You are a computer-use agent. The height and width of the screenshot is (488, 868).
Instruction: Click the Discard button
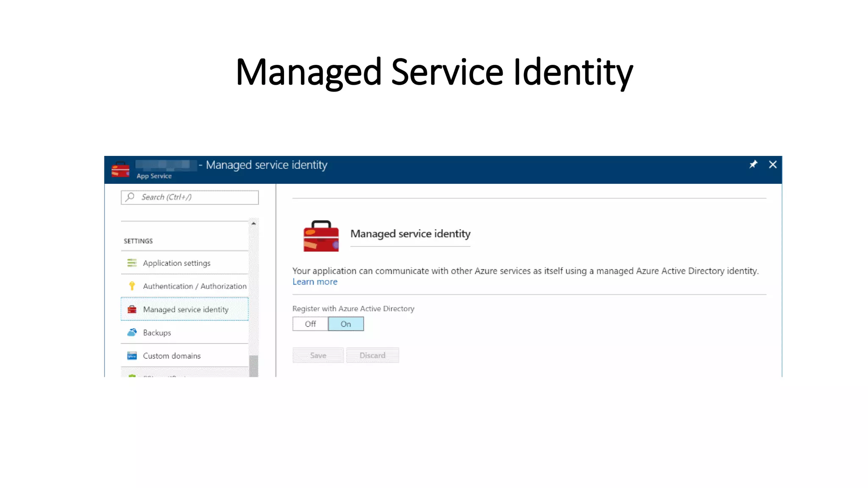pos(373,355)
